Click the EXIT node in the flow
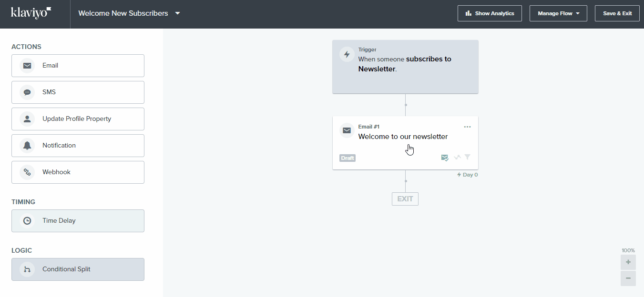This screenshot has height=297, width=644. [x=405, y=198]
